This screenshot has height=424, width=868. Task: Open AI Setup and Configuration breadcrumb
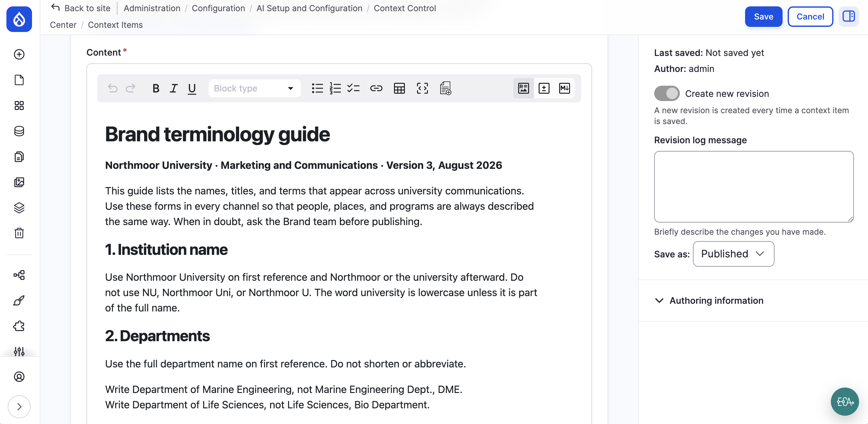coord(309,8)
